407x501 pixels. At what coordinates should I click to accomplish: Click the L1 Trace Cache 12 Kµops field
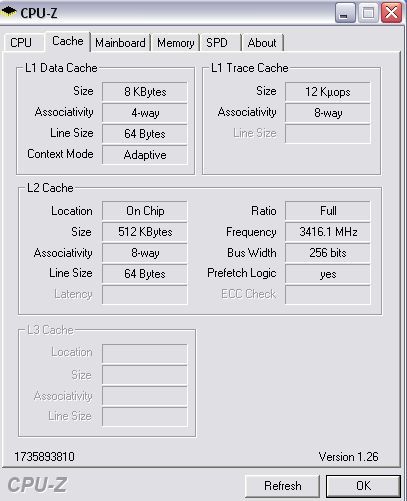328,92
